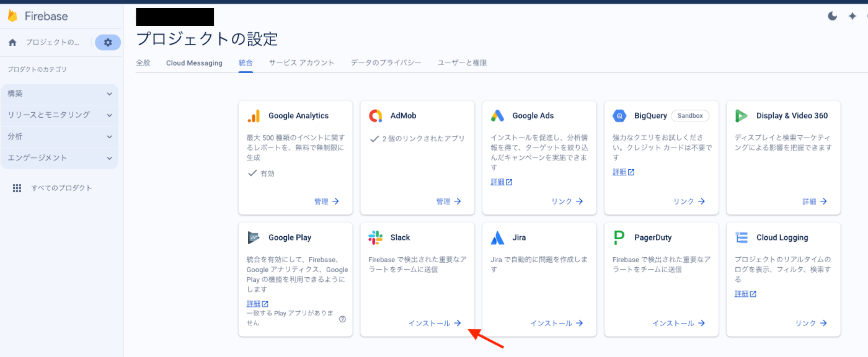This screenshot has height=357, width=868.
Task: Click the Display & Video 360 logo
Action: pos(742,116)
